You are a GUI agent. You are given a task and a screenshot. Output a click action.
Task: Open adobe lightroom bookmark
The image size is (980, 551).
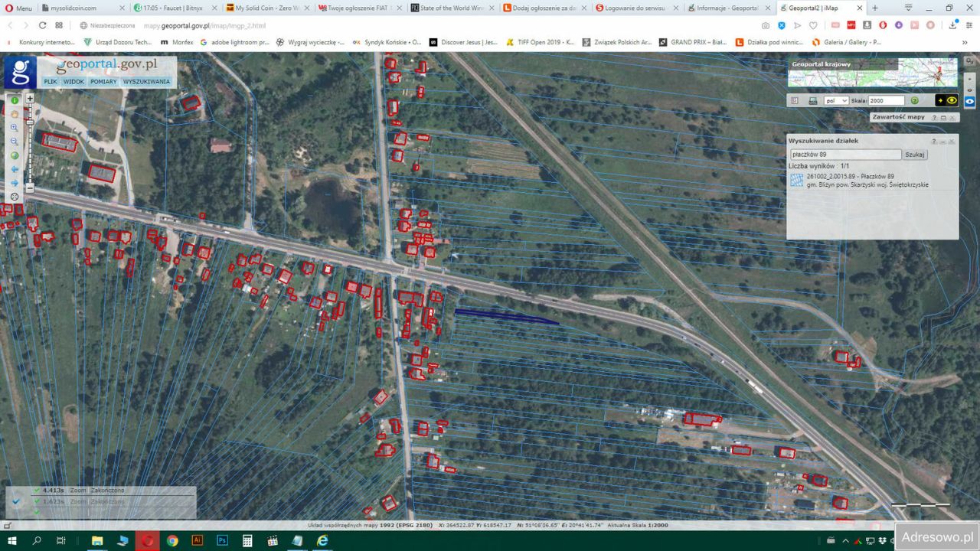pos(234,42)
